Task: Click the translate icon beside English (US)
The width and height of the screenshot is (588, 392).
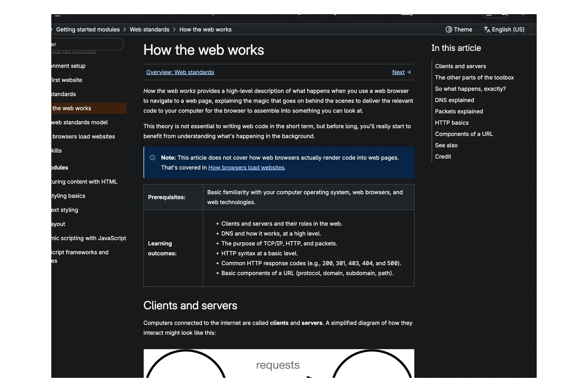Action: [x=487, y=29]
